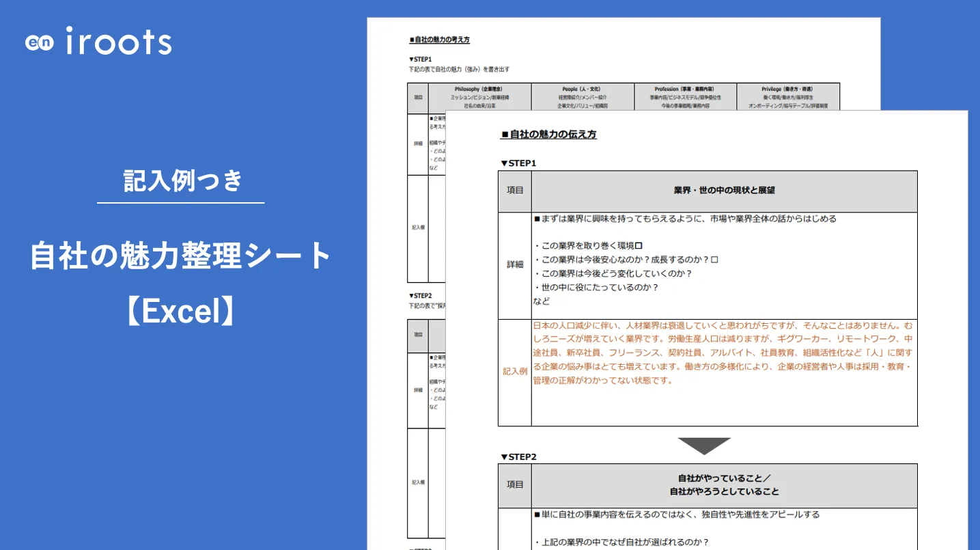Click the "詳細" cell in the front sheet
This screenshot has width=980, height=550.
(x=515, y=265)
